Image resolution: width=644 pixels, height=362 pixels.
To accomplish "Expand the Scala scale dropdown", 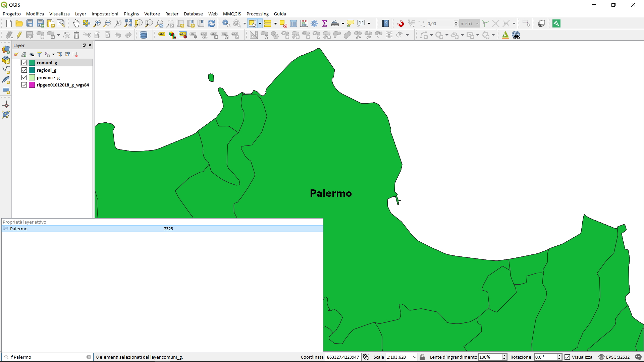I will pos(415,357).
